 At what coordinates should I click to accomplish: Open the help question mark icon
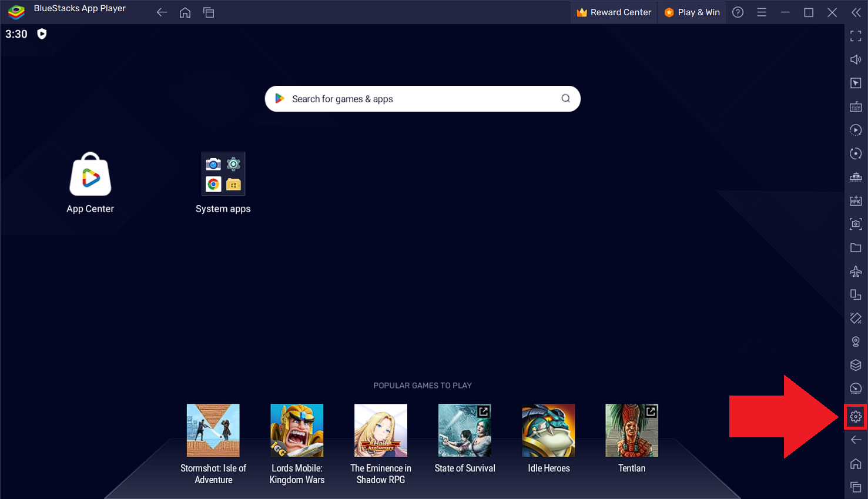tap(738, 12)
